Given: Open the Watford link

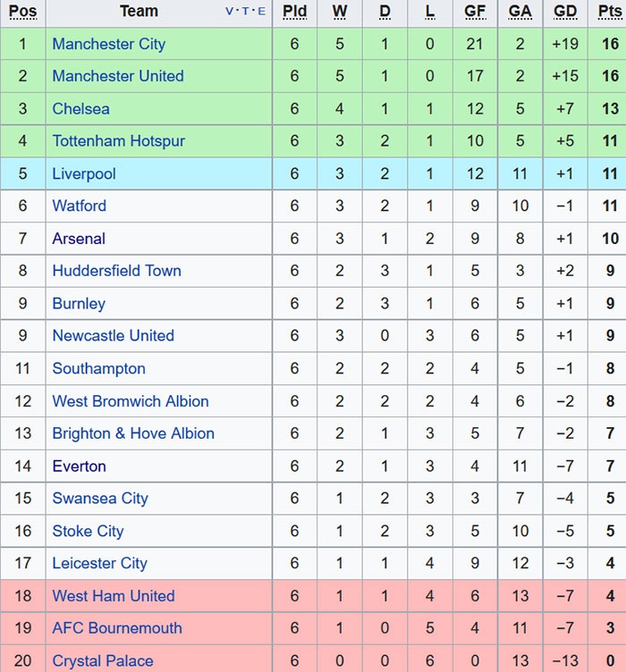Looking at the screenshot, I should pyautogui.click(x=79, y=206).
